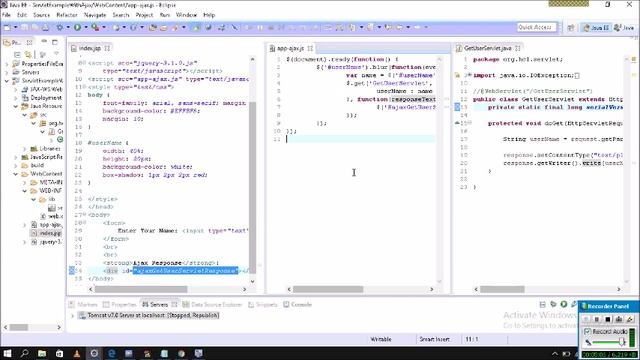Open the Java EE perspective button
Screen dimensions: 640x360
pos(596,27)
